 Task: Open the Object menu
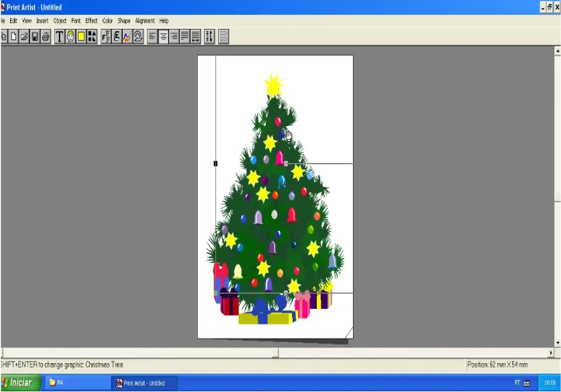coord(60,21)
